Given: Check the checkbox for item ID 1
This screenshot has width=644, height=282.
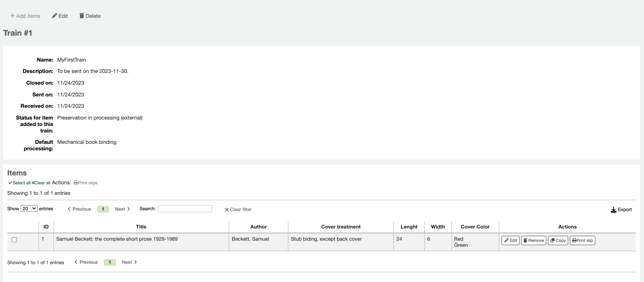Looking at the screenshot, I should (x=14, y=240).
